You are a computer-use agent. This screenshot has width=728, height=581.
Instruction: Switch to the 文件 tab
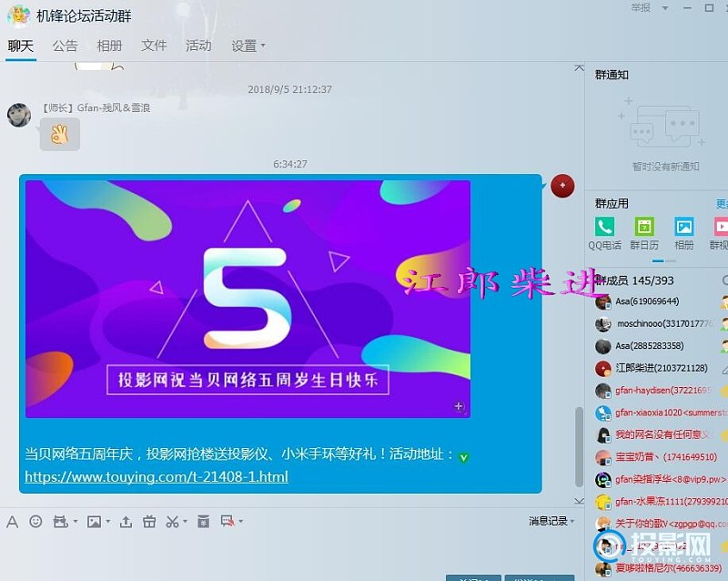click(x=154, y=46)
